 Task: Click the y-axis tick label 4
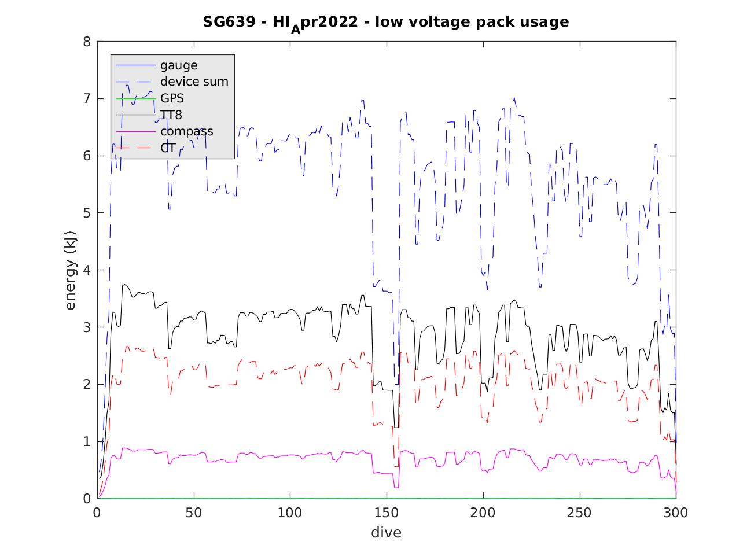pos(87,270)
